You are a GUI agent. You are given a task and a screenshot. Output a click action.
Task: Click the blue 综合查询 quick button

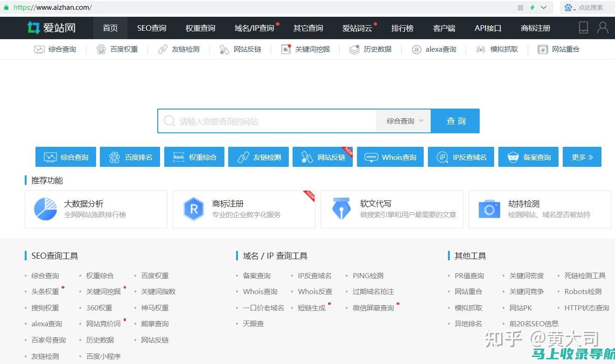coord(66,157)
